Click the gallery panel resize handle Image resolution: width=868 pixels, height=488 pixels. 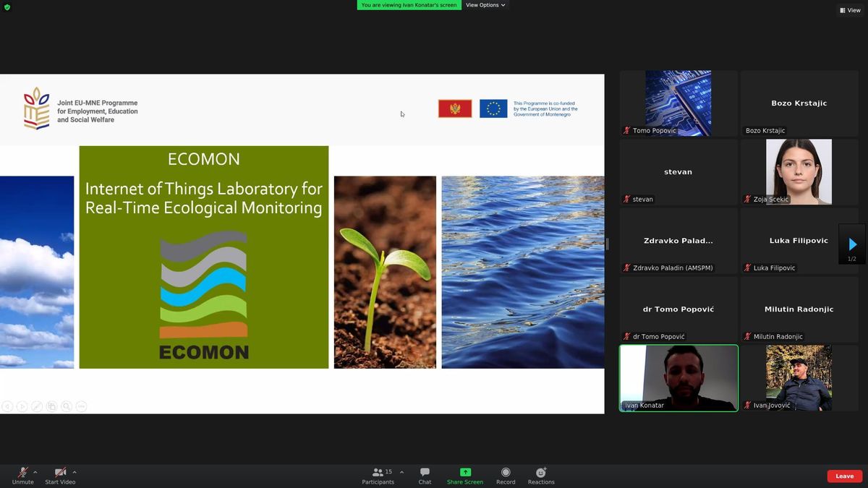(x=608, y=244)
